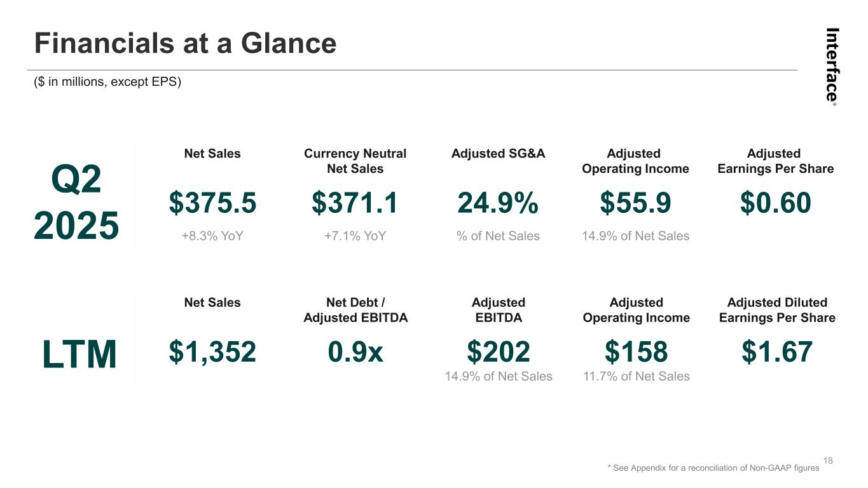The height and width of the screenshot is (488, 868).
Task: Click the +8.3% YoY growth text
Action: (212, 236)
